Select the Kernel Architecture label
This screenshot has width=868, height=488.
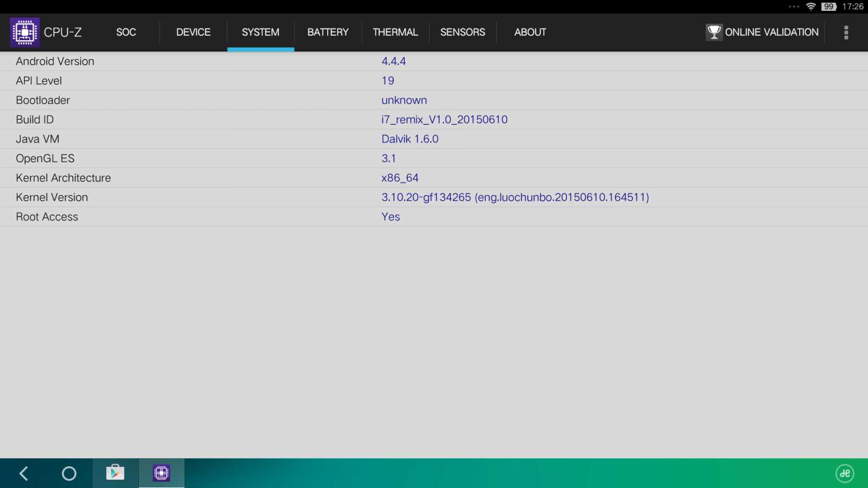63,178
